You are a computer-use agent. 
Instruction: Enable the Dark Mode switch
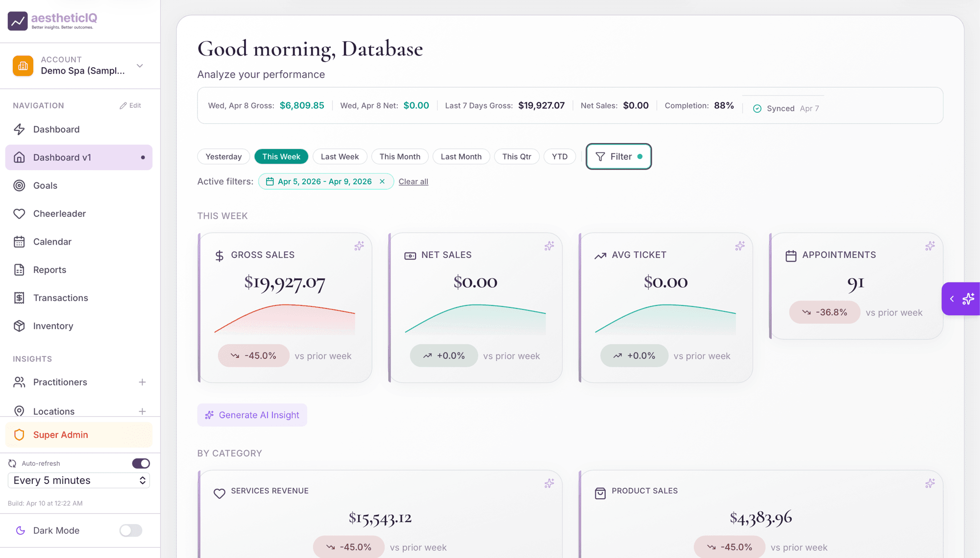(x=131, y=531)
